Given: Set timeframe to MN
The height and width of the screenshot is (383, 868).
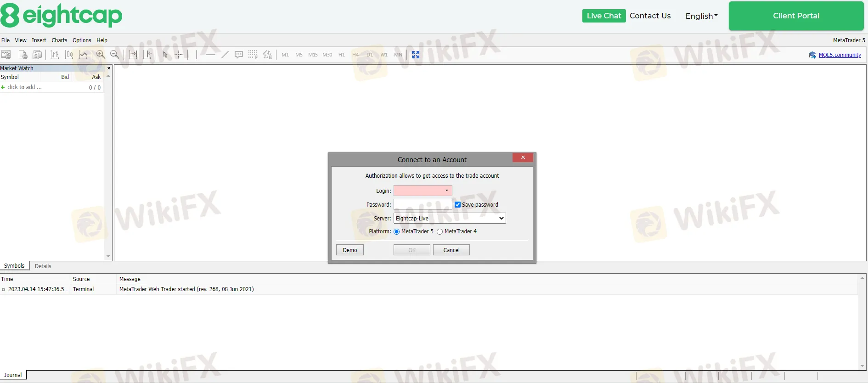Looking at the screenshot, I should [x=398, y=55].
